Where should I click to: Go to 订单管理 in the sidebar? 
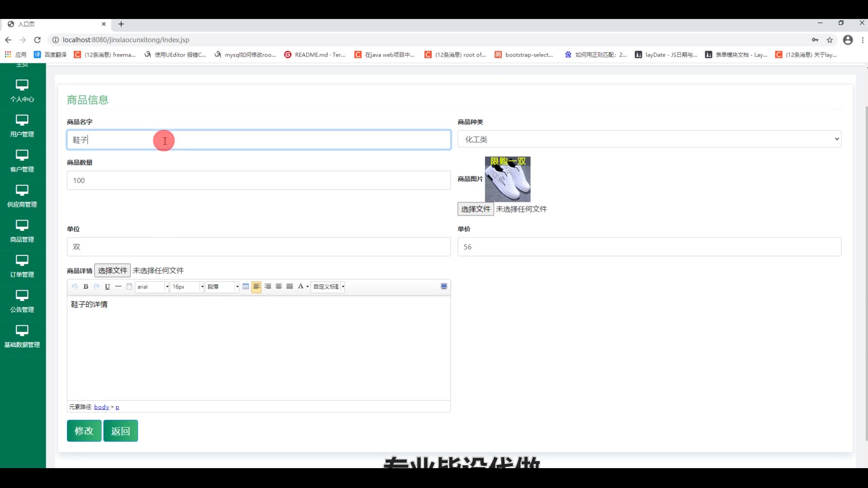click(x=22, y=266)
